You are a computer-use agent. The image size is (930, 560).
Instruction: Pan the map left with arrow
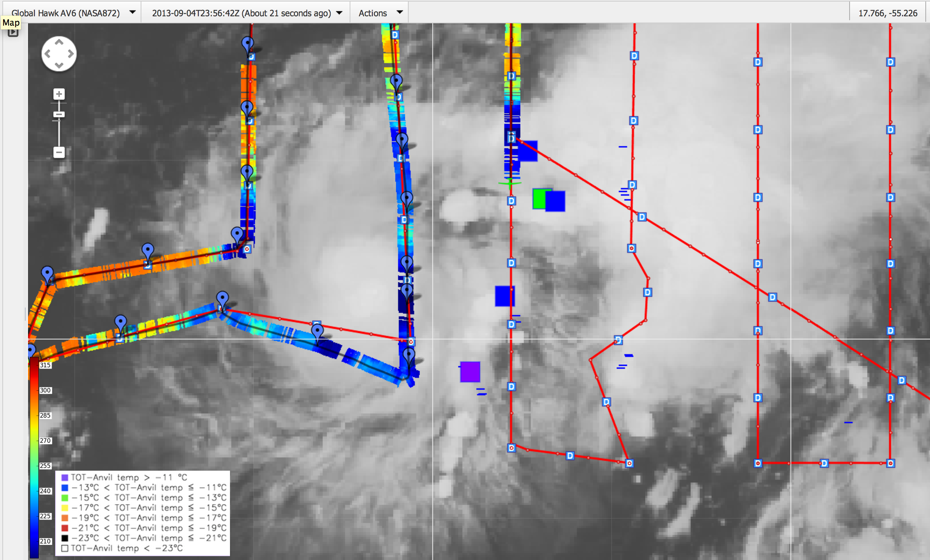(x=47, y=54)
